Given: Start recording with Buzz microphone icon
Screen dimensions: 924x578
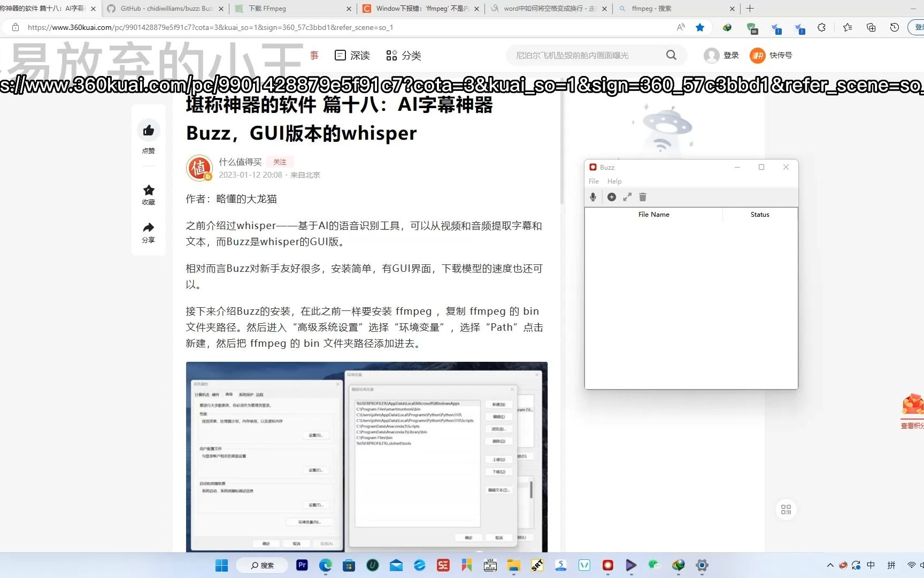Looking at the screenshot, I should [x=593, y=197].
